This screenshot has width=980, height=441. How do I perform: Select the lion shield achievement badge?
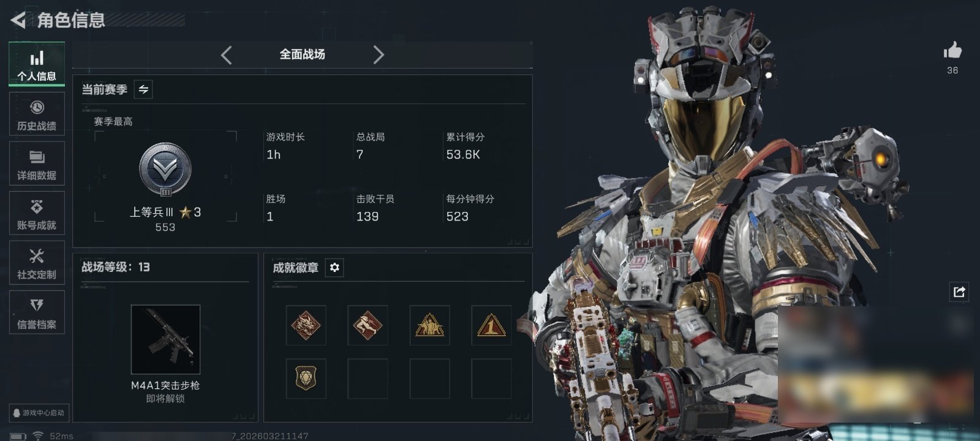pos(306,379)
